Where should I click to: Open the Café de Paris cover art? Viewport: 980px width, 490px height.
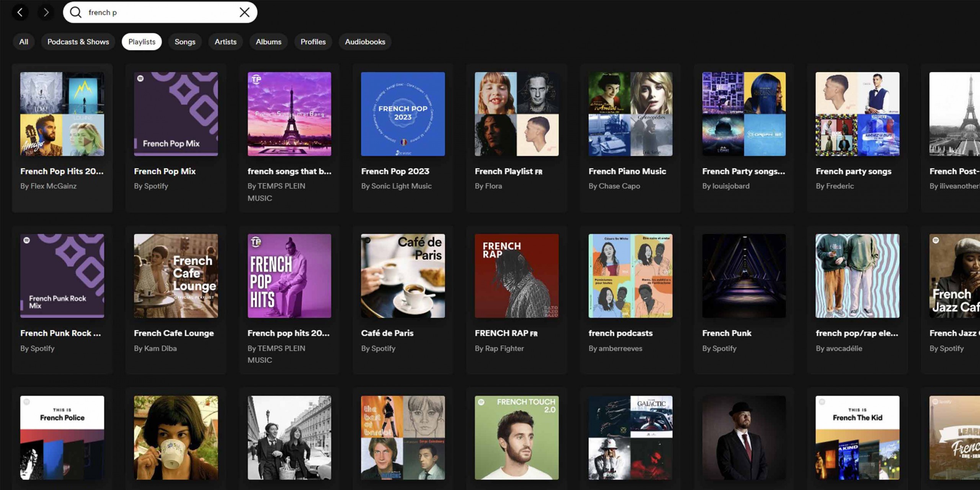(x=403, y=276)
